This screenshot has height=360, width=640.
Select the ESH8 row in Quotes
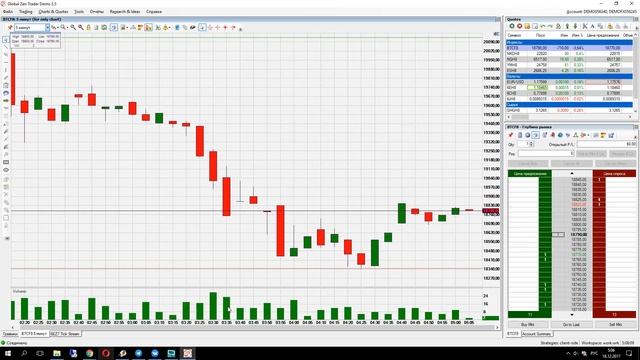pyautogui.click(x=569, y=71)
